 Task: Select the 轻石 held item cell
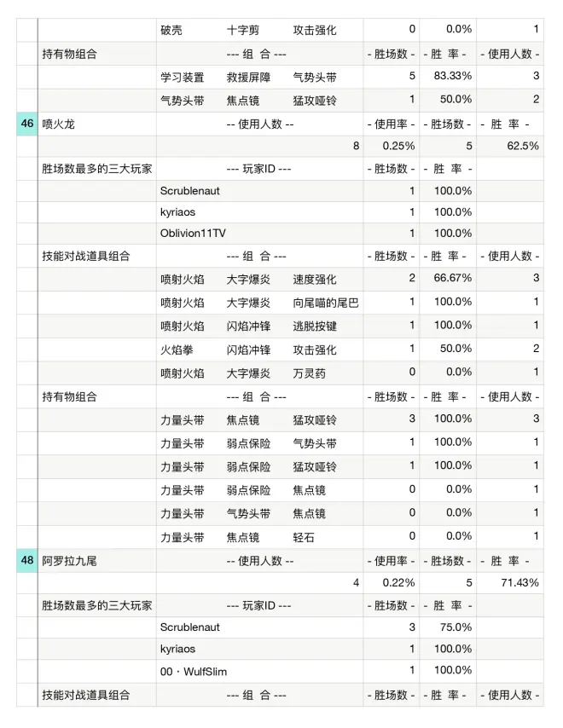pos(304,535)
